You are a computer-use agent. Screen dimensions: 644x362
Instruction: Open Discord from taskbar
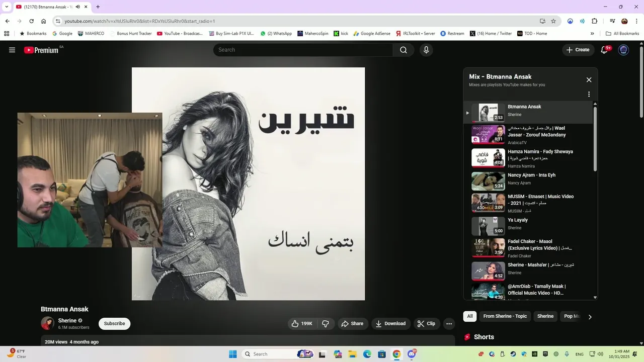point(412,354)
